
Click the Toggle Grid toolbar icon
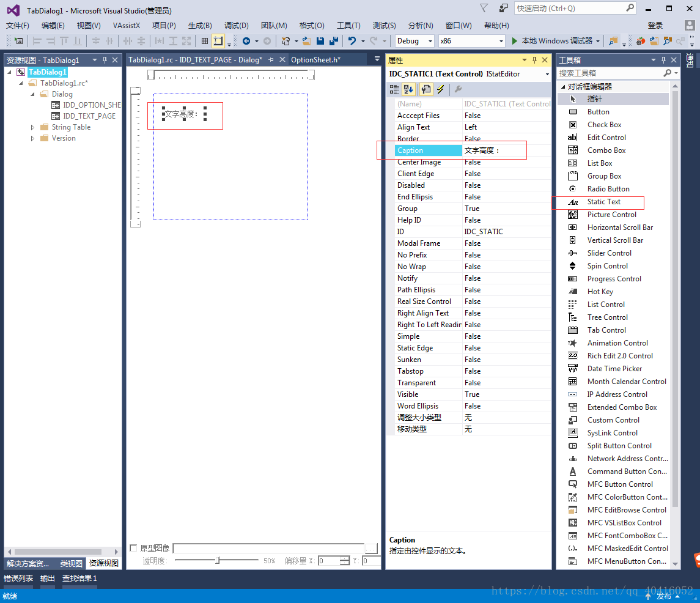204,41
